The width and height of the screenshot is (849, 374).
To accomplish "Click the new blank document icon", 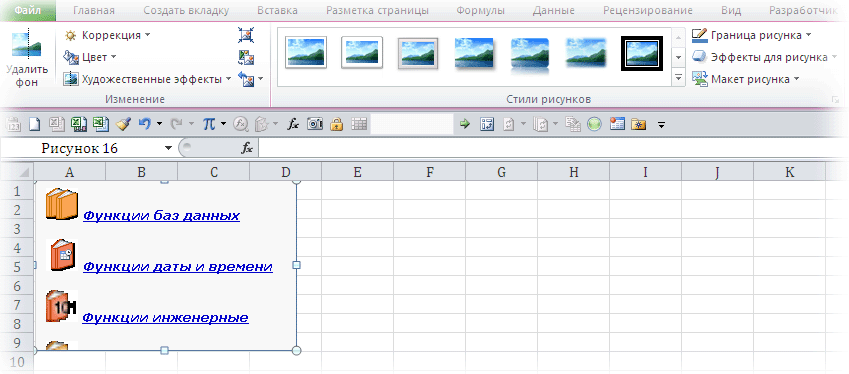I will [34, 124].
